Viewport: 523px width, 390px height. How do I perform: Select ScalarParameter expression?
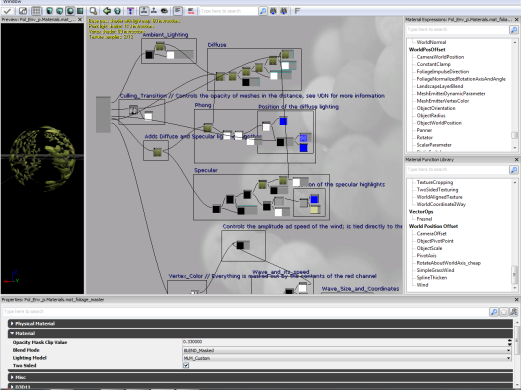[x=434, y=145]
